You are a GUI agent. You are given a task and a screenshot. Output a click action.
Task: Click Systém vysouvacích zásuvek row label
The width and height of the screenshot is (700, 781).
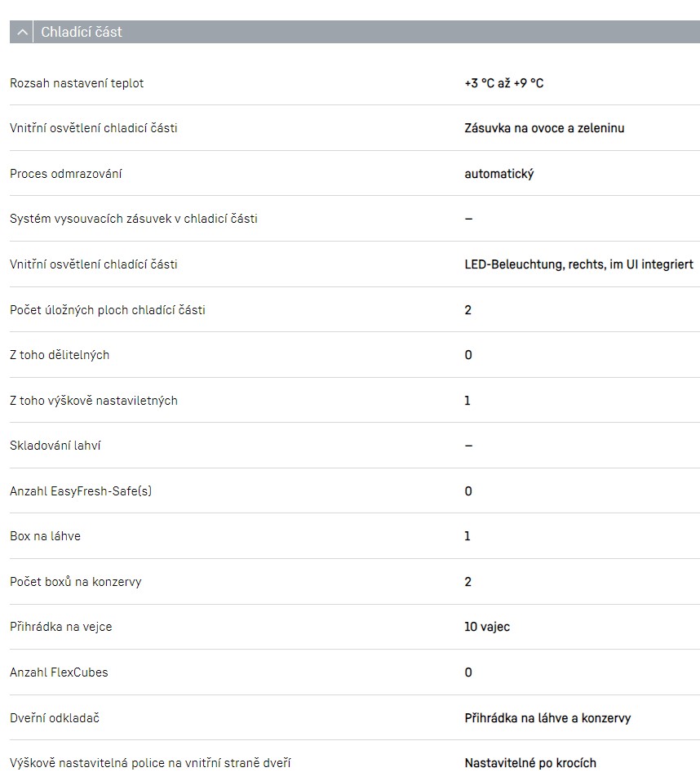133,219
